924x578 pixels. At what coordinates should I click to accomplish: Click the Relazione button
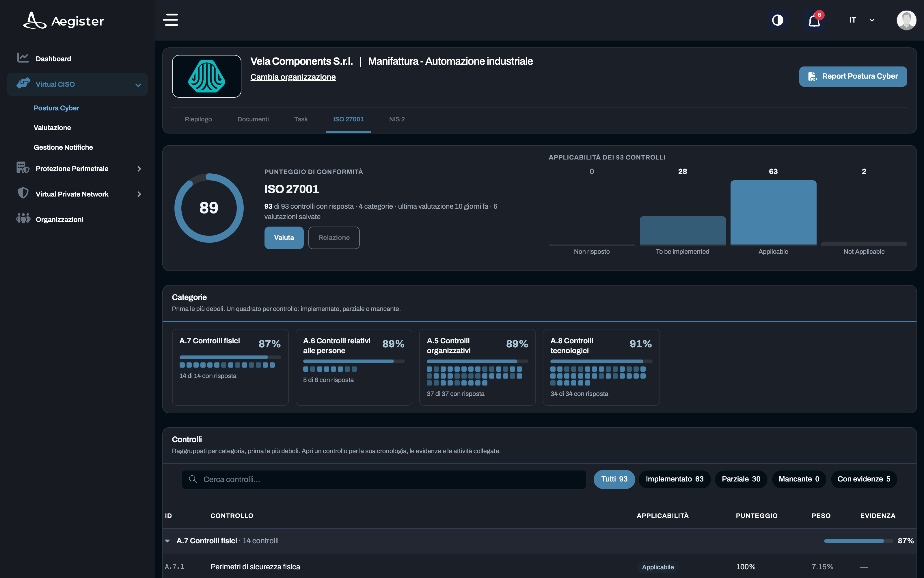[334, 237]
